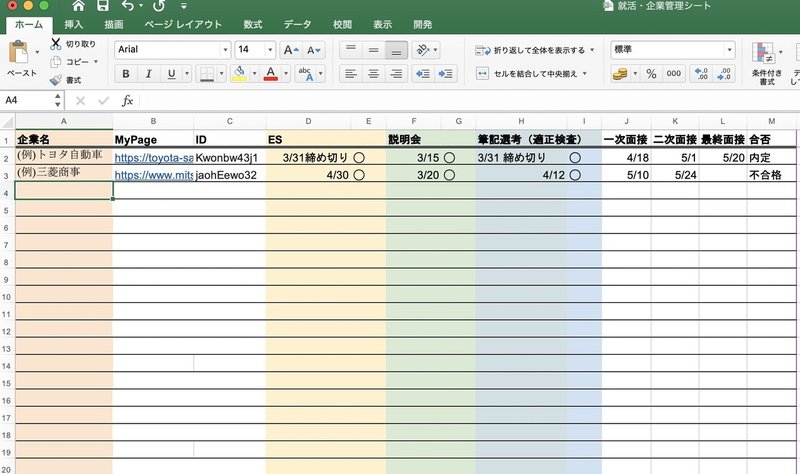Screen dimensions: 800x474
Task: Decrease decimal places
Action: [724, 74]
